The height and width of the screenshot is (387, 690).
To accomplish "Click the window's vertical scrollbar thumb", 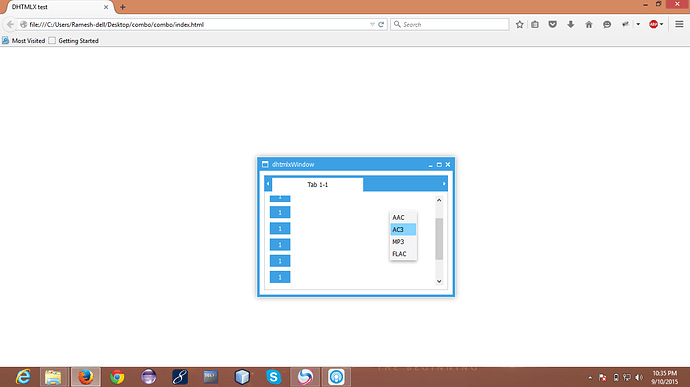I will click(439, 239).
